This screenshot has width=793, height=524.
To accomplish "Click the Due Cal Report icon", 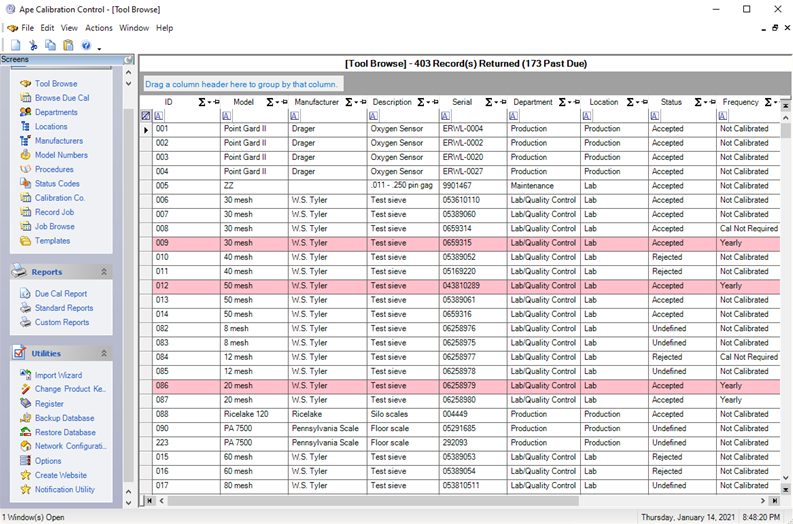I will [25, 293].
